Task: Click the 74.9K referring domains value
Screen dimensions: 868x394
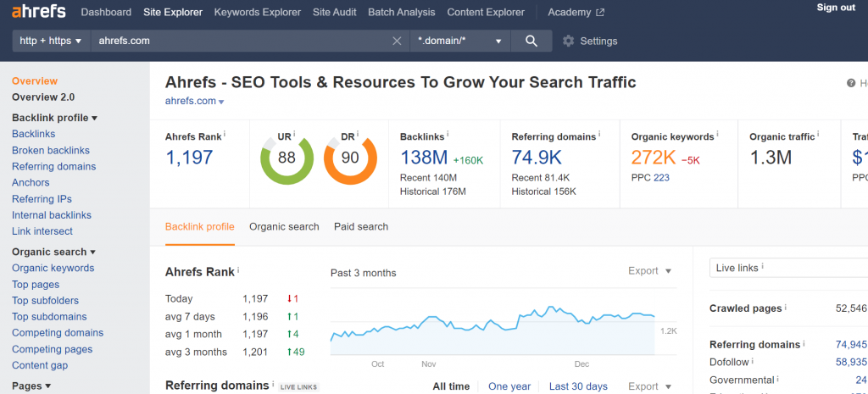Action: coord(537,158)
